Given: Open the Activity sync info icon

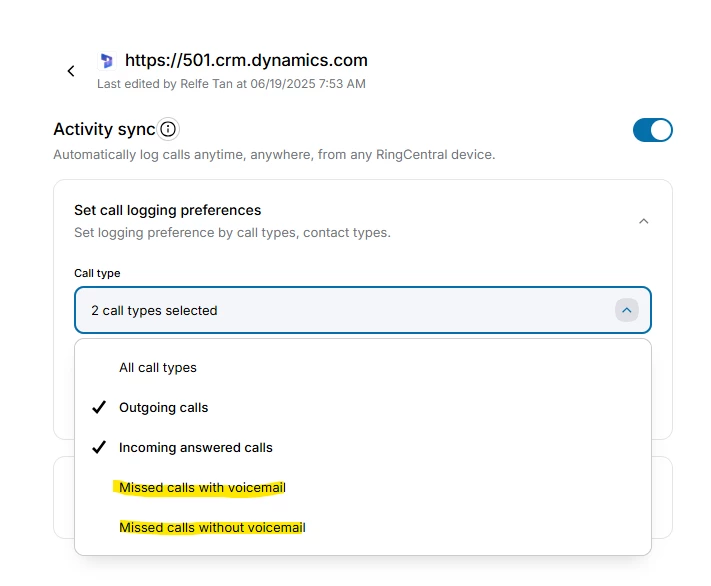Looking at the screenshot, I should click(x=168, y=129).
